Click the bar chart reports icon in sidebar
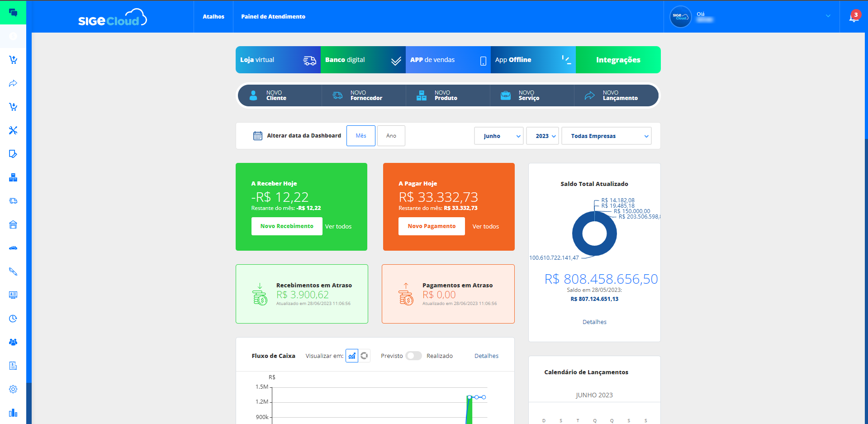Screen dimensions: 868x424 [x=13, y=413]
